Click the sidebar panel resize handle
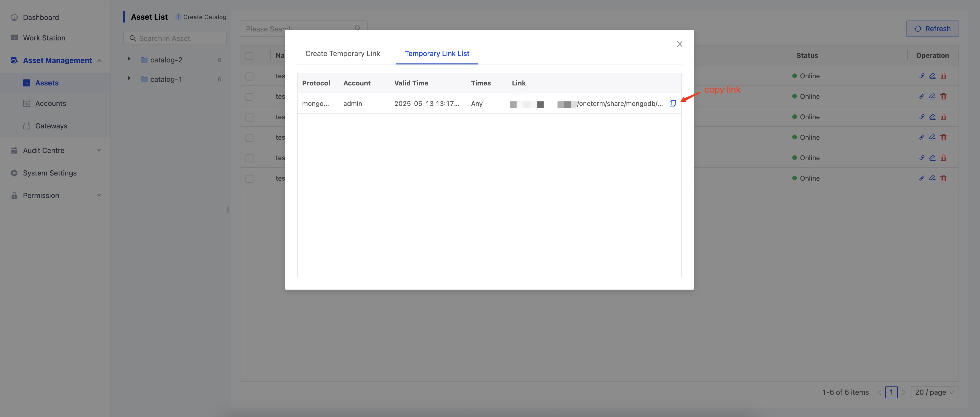The width and height of the screenshot is (980, 417). pyautogui.click(x=228, y=210)
